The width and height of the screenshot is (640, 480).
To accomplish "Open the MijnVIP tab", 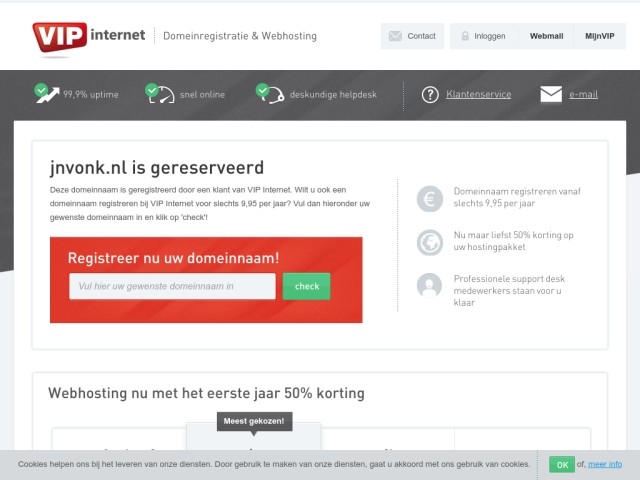I will click(x=600, y=36).
